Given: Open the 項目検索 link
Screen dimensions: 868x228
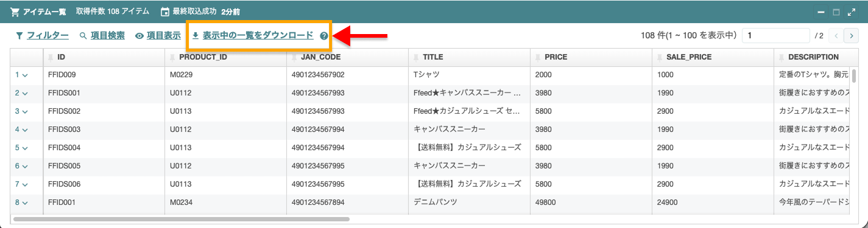Looking at the screenshot, I should click(108, 36).
